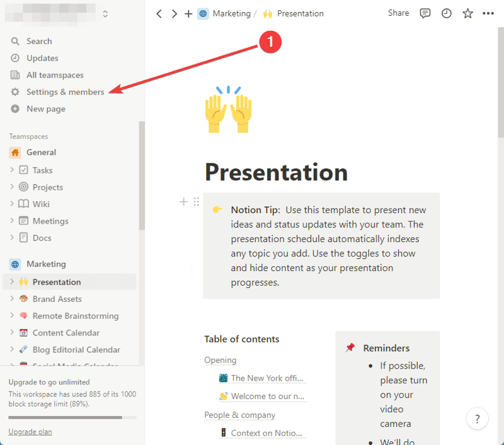Navigate forward using the right arrow
504x445 pixels.
coord(174,13)
